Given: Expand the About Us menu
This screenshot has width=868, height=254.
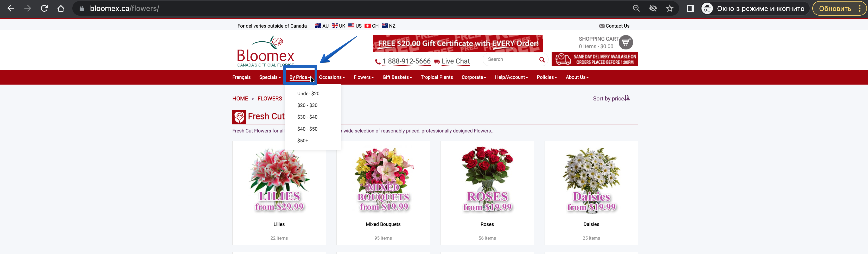Looking at the screenshot, I should pyautogui.click(x=577, y=77).
